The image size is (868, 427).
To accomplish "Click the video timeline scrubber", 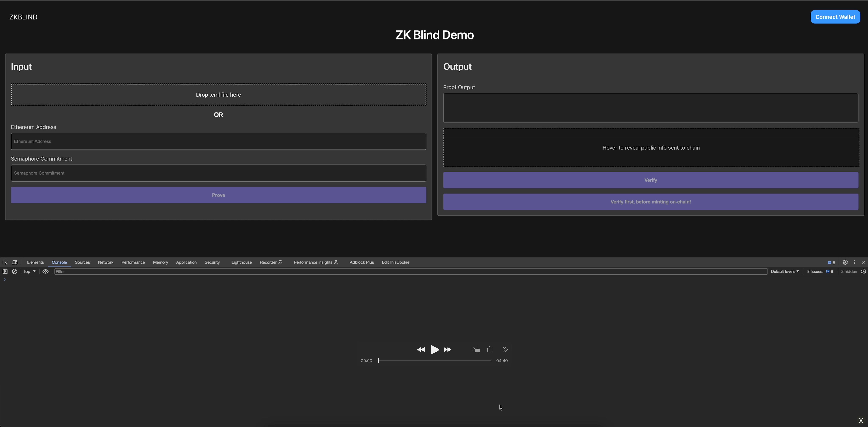I will [434, 361].
